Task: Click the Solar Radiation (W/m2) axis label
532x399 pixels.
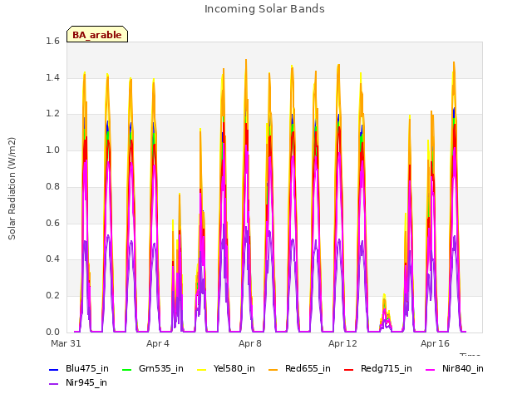Action: 12,189
